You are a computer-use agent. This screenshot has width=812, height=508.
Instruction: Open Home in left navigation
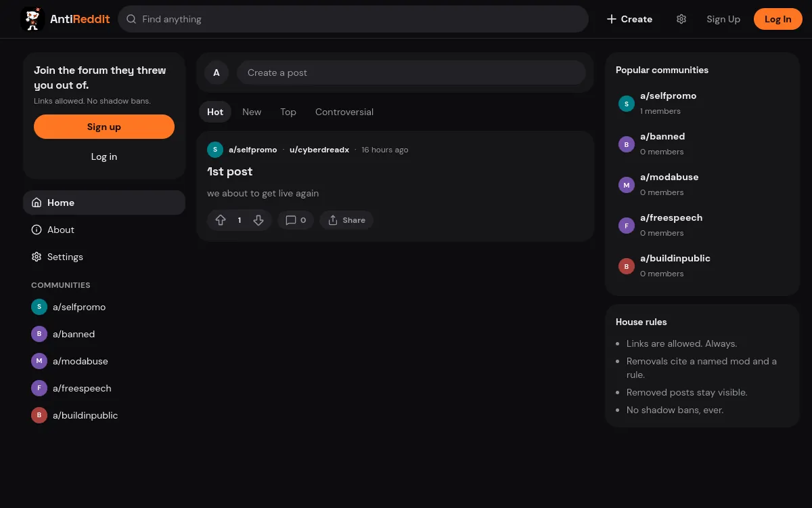point(104,203)
